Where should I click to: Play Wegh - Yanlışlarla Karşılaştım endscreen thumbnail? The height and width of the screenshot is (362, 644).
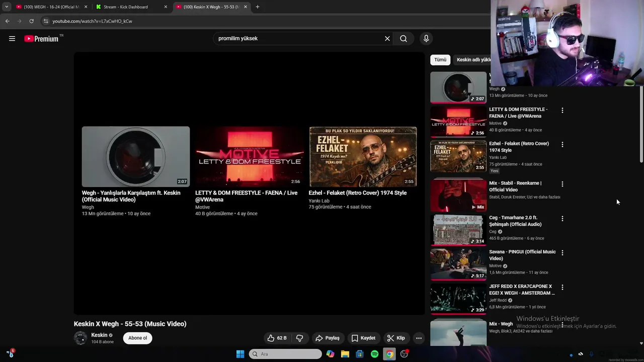(136, 156)
